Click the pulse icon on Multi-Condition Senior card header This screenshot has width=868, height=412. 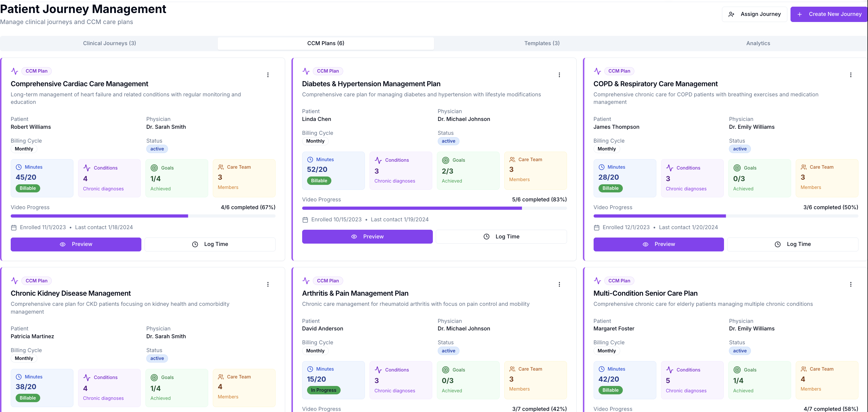point(597,281)
